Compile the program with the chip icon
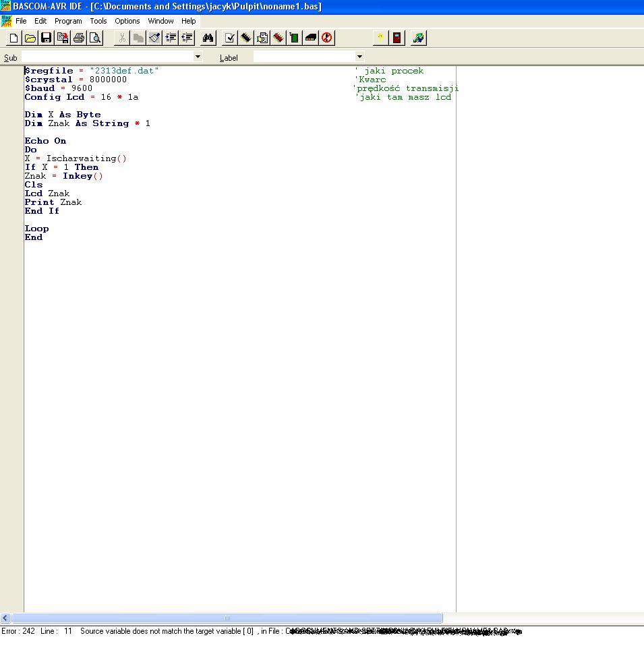The image size is (644, 652). 245,38
